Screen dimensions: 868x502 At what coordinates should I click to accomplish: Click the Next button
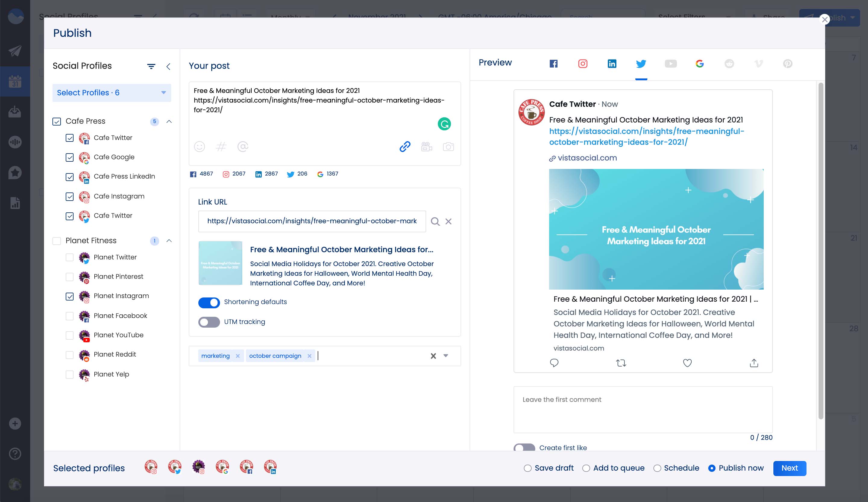pyautogui.click(x=789, y=468)
